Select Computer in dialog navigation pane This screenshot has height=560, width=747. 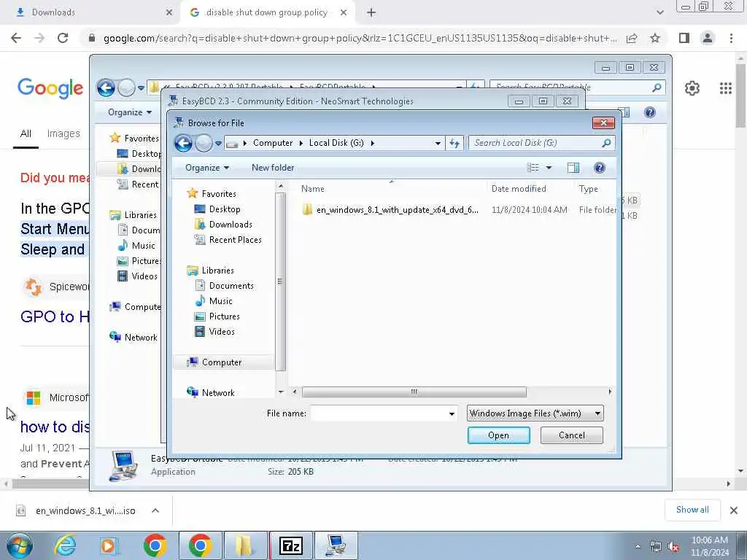[222, 362]
